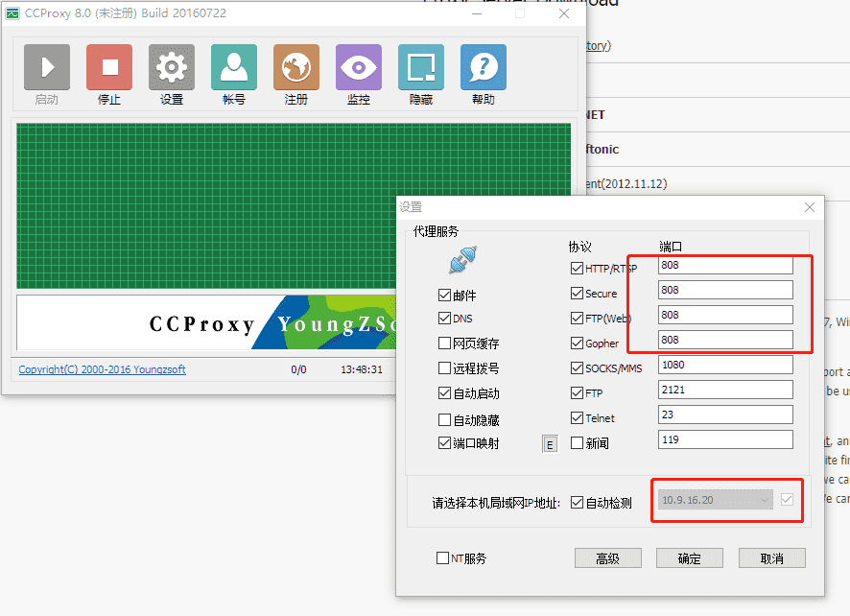Click the Secure port field 808
Screen dimensions: 850x616
(725, 290)
